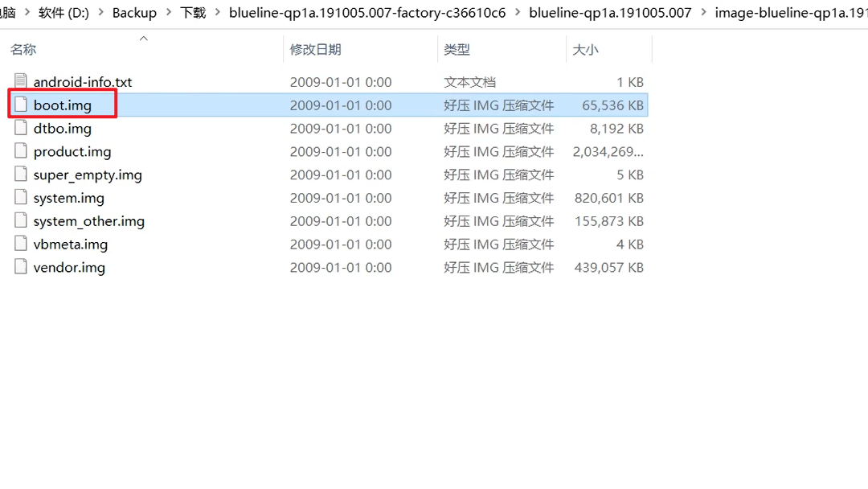The height and width of the screenshot is (489, 868).
Task: Go to blueline-qp1a.191005.007-factory-c36610c6 breadcrumb
Action: coord(367,12)
